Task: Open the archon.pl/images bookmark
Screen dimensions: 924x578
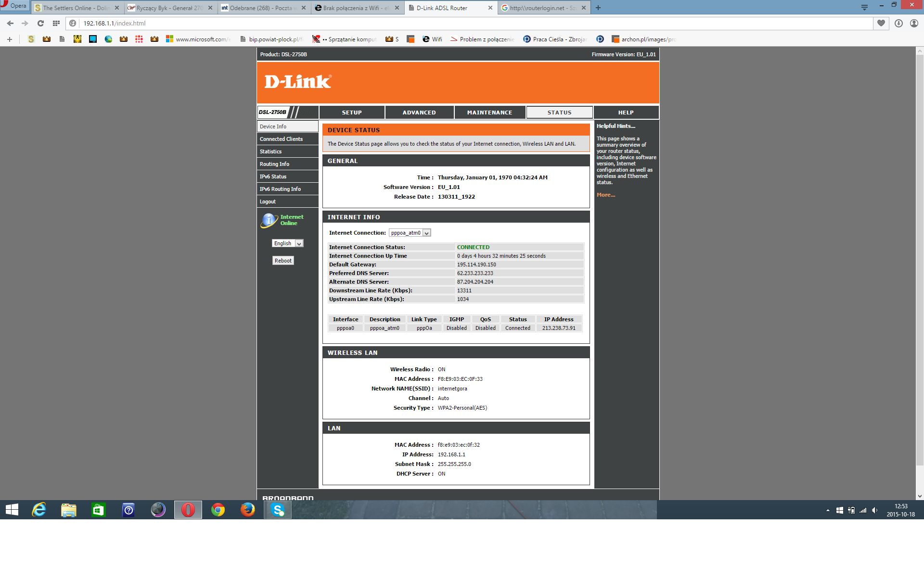Action: [x=644, y=39]
